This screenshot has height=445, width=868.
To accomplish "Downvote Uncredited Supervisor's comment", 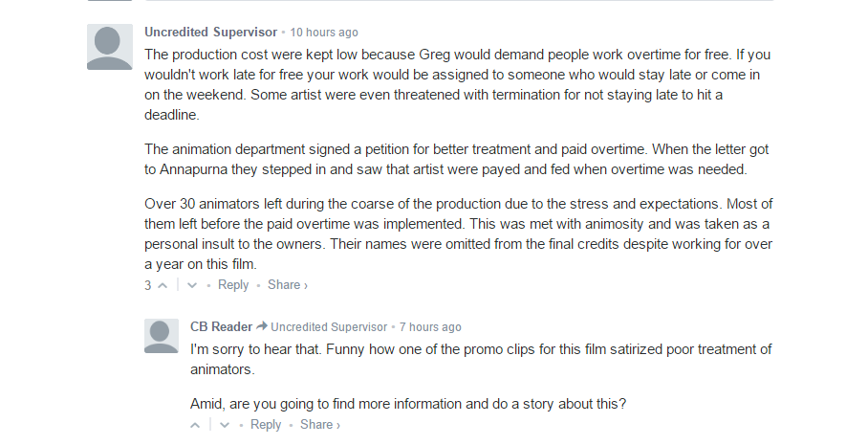I will (x=192, y=285).
